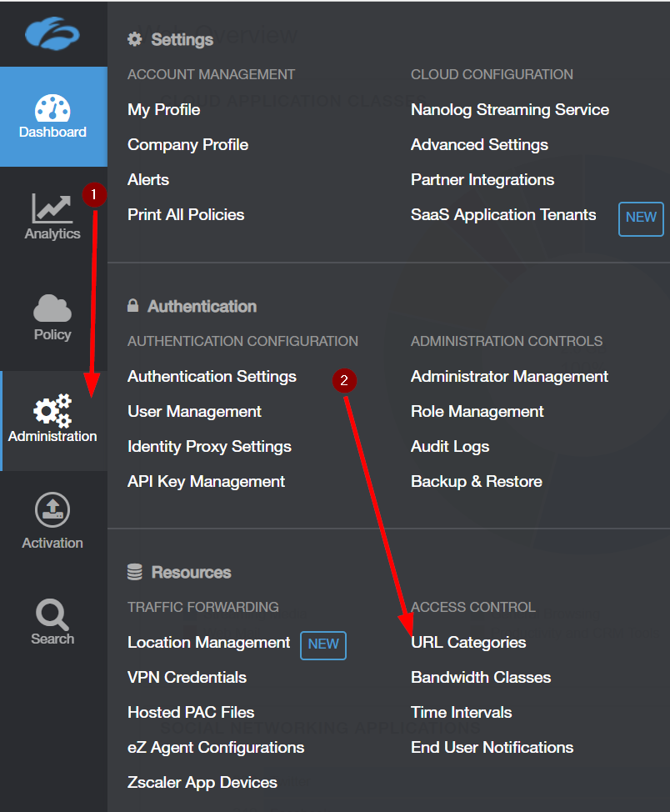Select Print All Policies
The width and height of the screenshot is (670, 812).
pyautogui.click(x=186, y=215)
